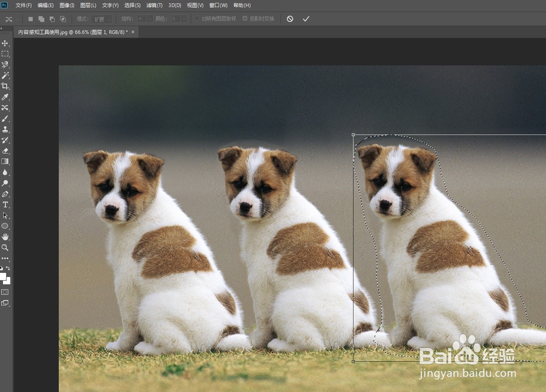Select the Quick Selection tool

click(5, 65)
